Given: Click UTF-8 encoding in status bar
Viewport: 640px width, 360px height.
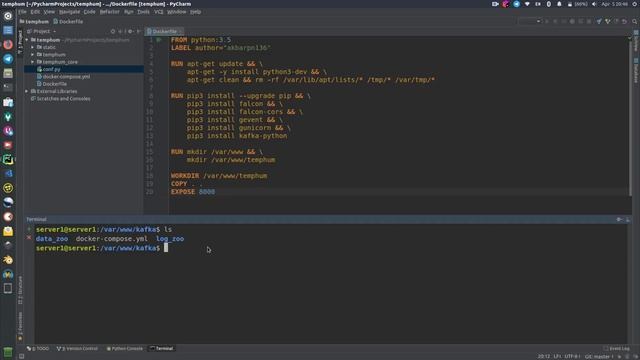Looking at the screenshot, I should [572, 357].
